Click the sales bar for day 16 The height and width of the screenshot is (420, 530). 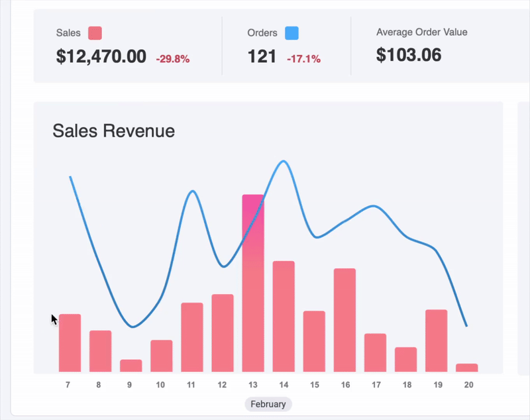pos(344,320)
